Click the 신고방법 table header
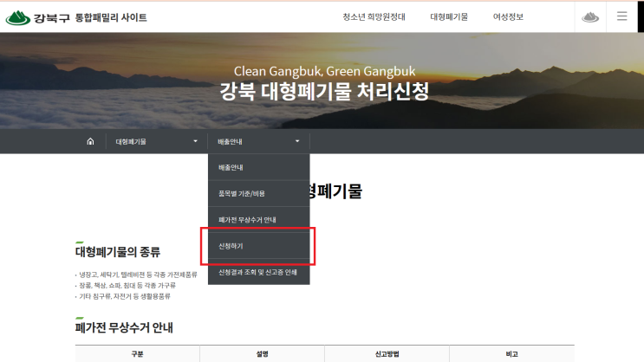 [387, 354]
